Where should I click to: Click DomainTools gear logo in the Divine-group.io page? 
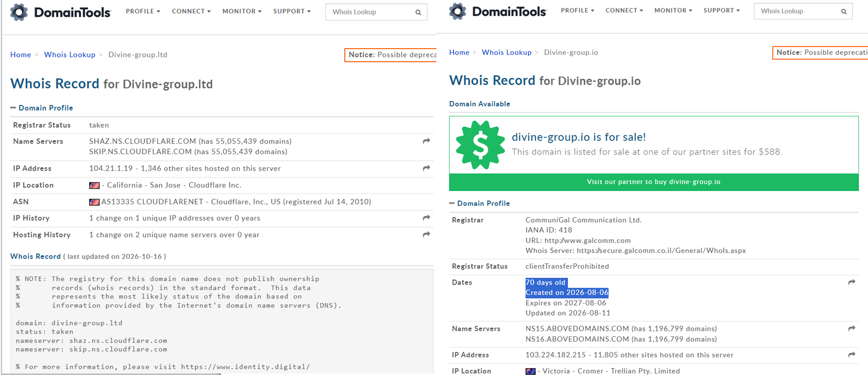[x=458, y=11]
